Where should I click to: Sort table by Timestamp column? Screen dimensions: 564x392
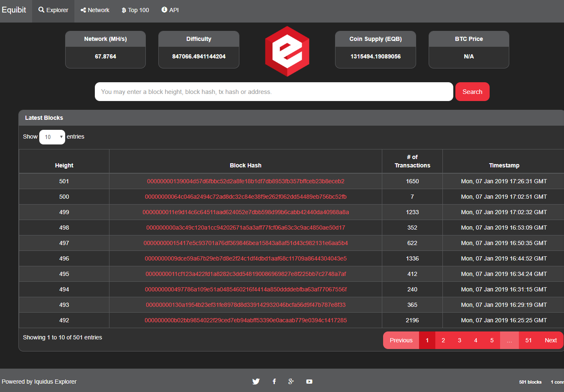point(504,161)
